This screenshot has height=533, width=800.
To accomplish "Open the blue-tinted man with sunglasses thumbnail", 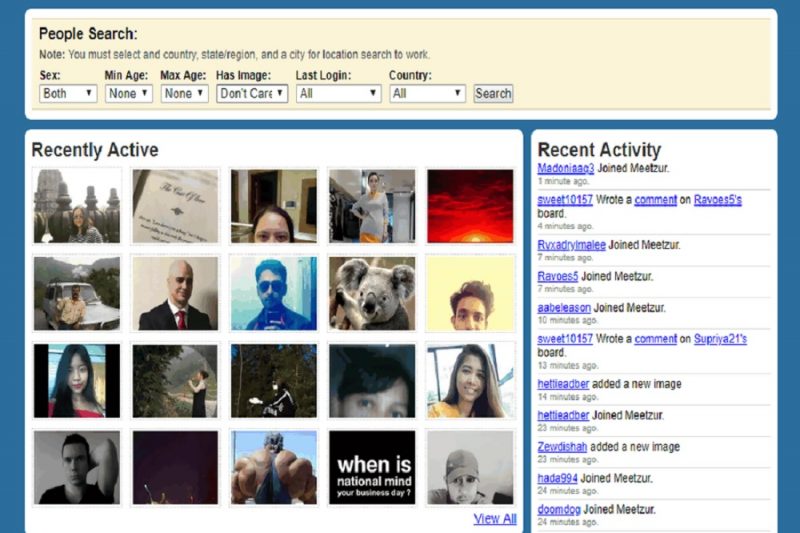I will coord(273,293).
